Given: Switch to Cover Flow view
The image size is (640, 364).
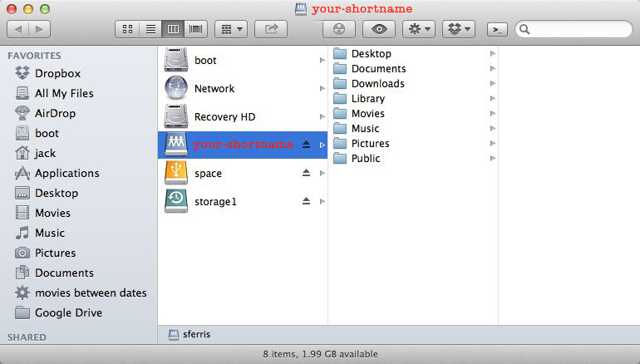Looking at the screenshot, I should coord(196,29).
